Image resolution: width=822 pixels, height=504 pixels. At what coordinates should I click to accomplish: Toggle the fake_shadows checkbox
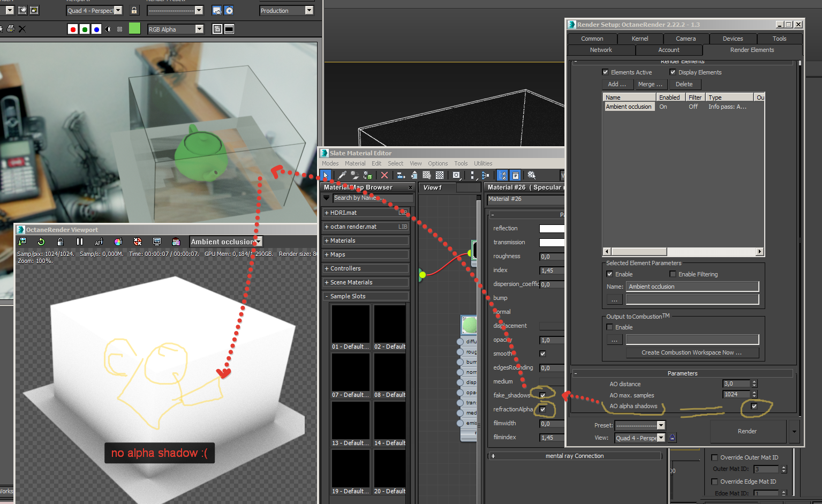tap(542, 395)
